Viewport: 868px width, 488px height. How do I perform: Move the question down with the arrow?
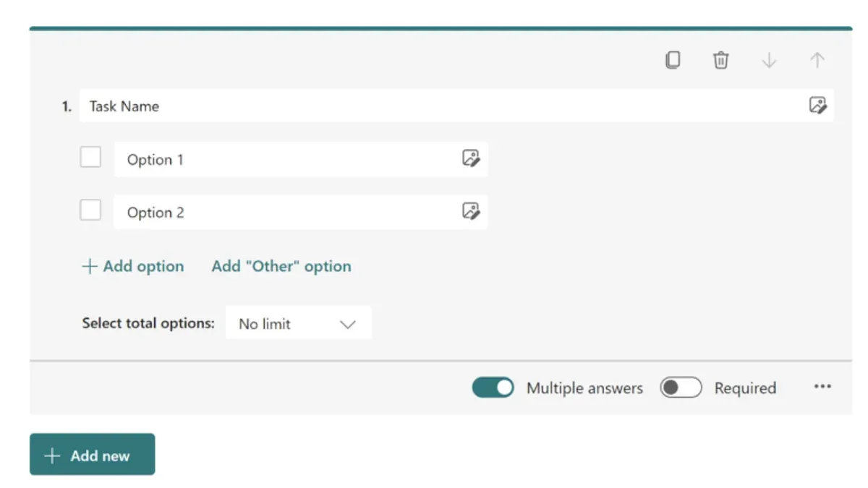769,61
